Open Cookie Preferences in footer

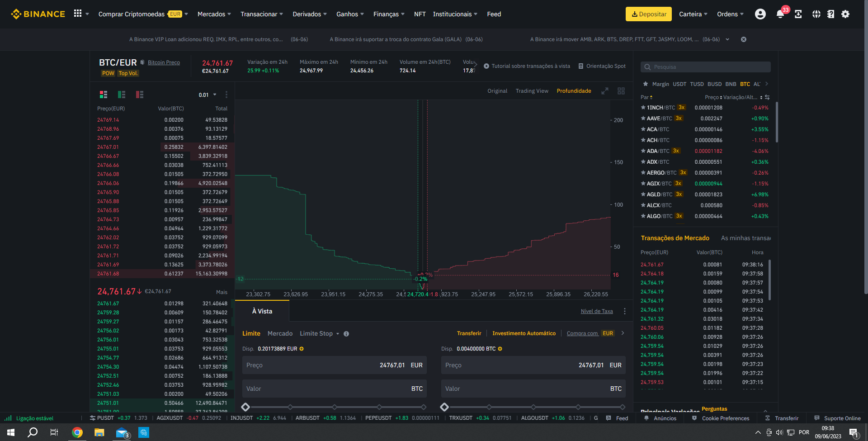pos(721,418)
